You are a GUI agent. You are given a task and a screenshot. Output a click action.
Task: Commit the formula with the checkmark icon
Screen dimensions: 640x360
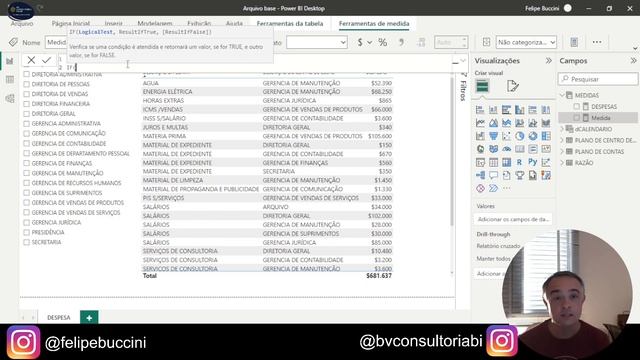click(x=47, y=60)
